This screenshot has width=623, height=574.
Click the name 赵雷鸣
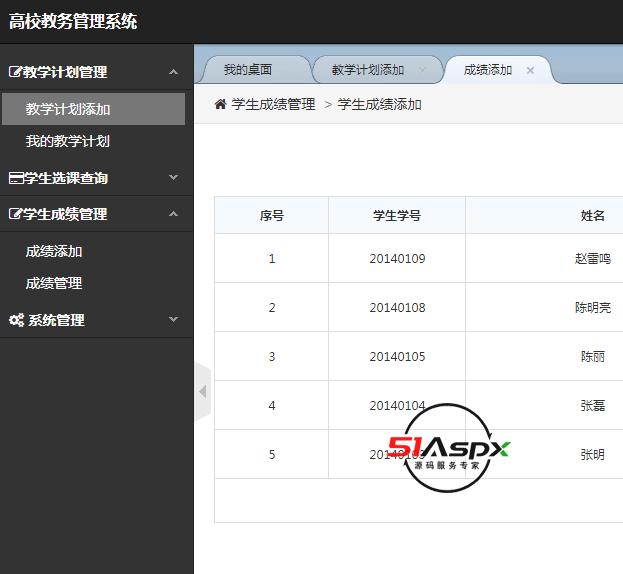[x=592, y=259]
